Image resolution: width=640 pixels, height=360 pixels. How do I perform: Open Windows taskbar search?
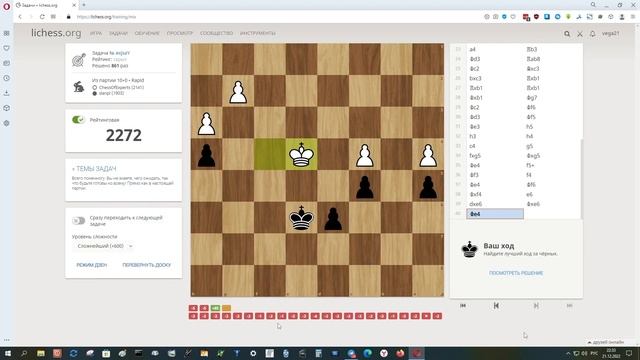24,353
